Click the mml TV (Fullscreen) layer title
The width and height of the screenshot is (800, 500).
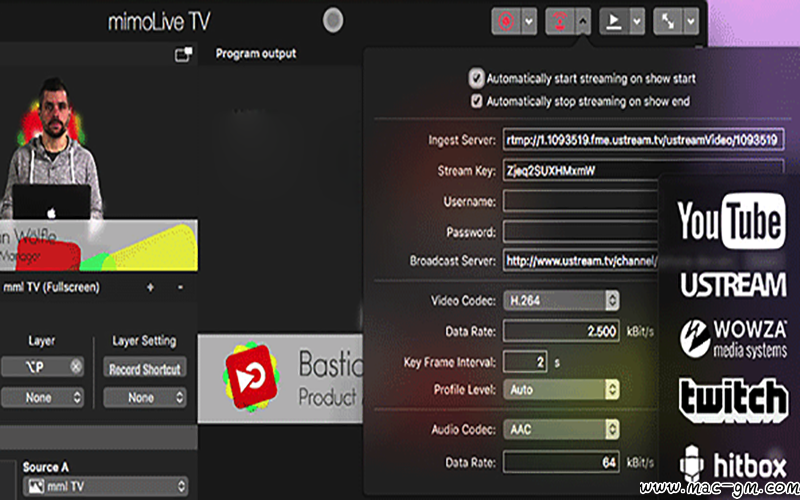52,287
